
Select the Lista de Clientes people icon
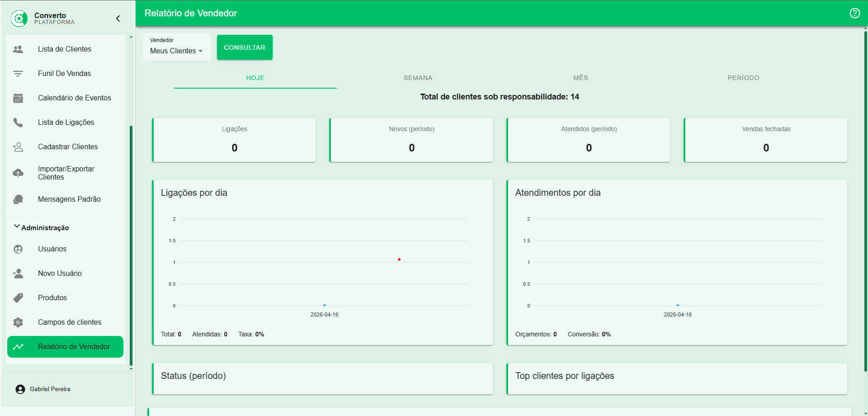coord(18,49)
